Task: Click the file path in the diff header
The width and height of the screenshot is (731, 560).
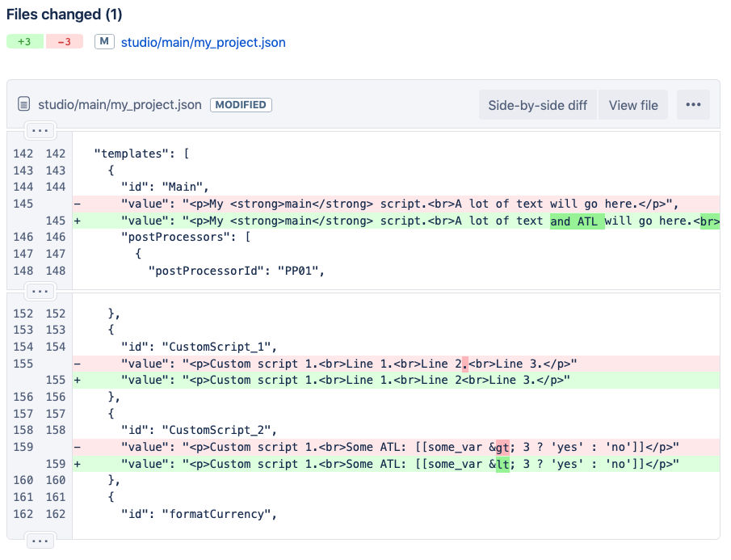Action: [x=120, y=105]
